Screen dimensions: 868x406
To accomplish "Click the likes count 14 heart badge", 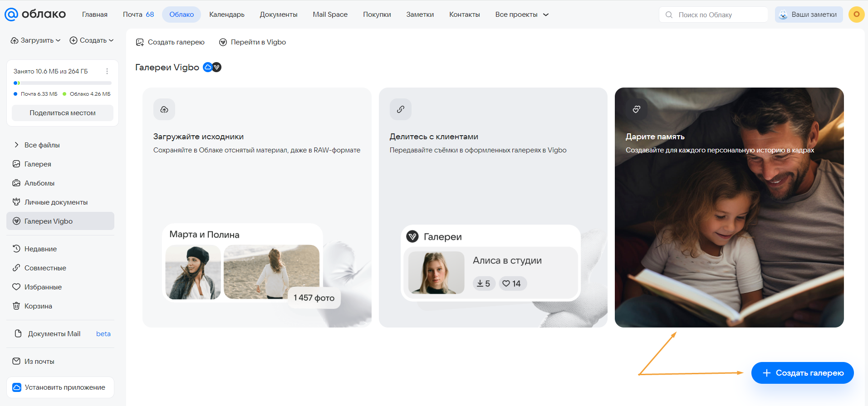I will click(x=512, y=284).
